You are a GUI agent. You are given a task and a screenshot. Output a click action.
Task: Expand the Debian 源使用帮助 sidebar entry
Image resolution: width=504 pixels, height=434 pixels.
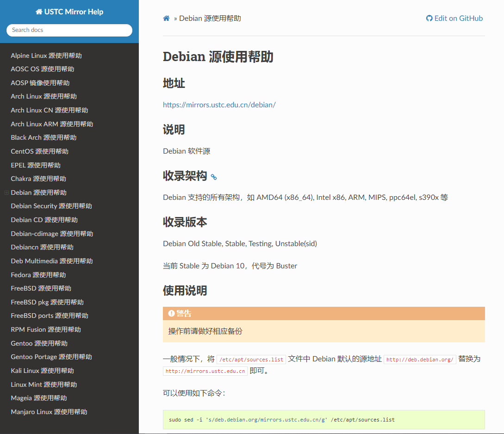pos(6,192)
